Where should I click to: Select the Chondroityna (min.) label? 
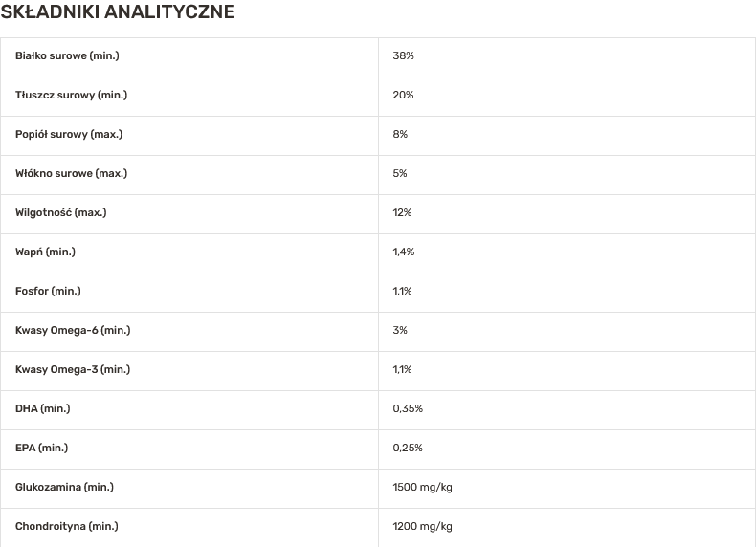[67, 527]
